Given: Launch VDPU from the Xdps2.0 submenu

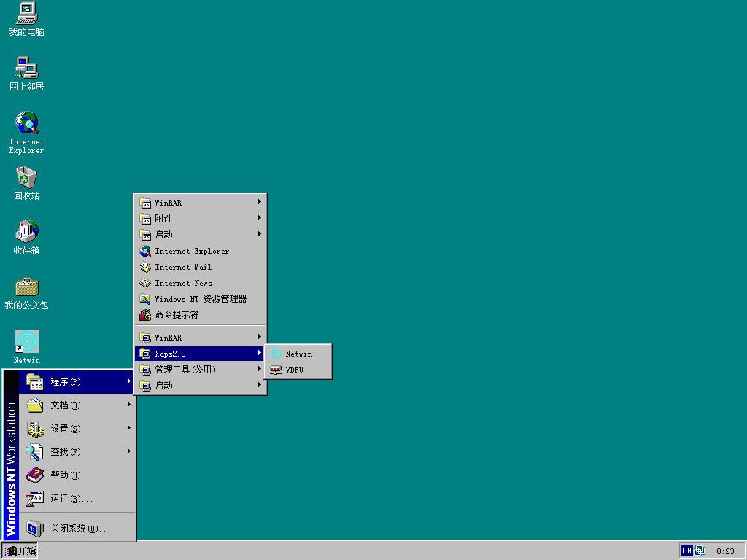Looking at the screenshot, I should click(294, 370).
